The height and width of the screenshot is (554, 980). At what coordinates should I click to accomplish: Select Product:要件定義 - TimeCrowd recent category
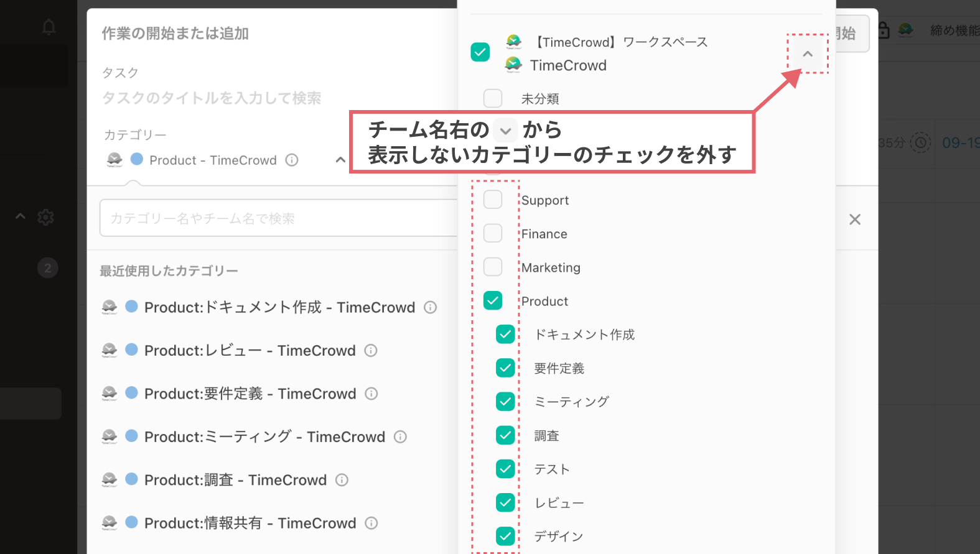[250, 394]
